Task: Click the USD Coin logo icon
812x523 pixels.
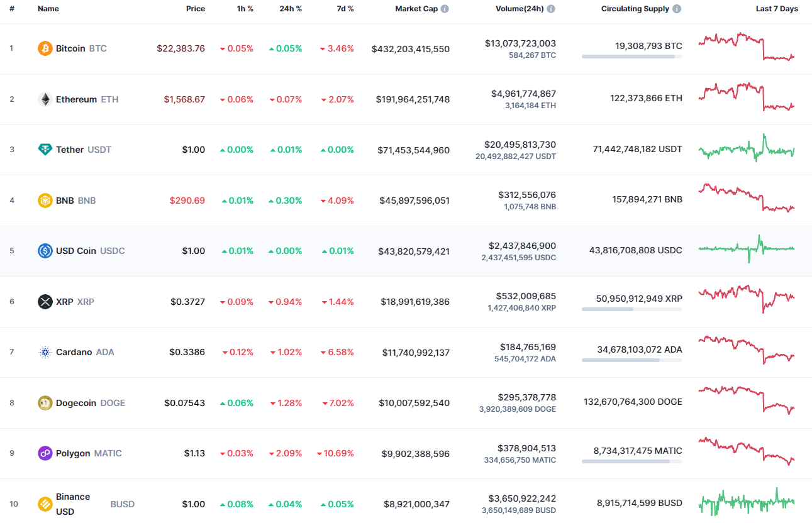Action: 43,250
